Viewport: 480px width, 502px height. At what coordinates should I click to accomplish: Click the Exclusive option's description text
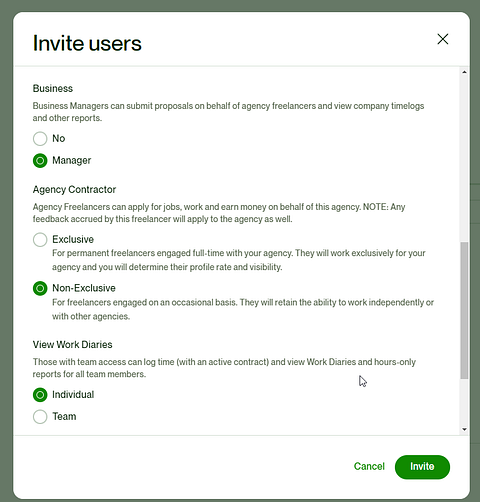click(239, 260)
